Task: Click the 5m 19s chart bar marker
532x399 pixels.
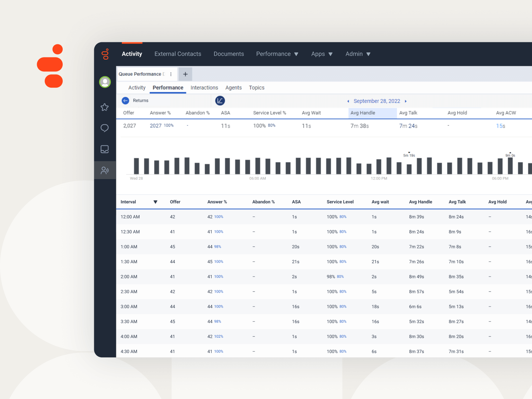Action: point(409,155)
